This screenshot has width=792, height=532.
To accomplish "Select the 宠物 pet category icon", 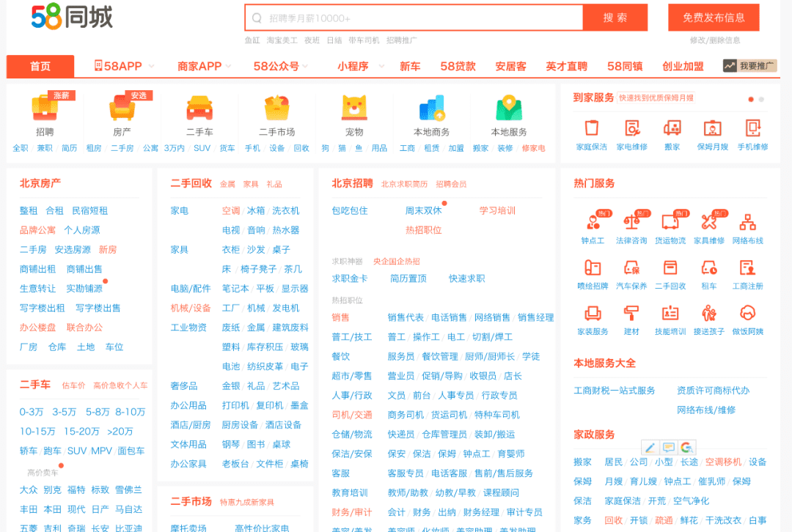I will pos(354,108).
